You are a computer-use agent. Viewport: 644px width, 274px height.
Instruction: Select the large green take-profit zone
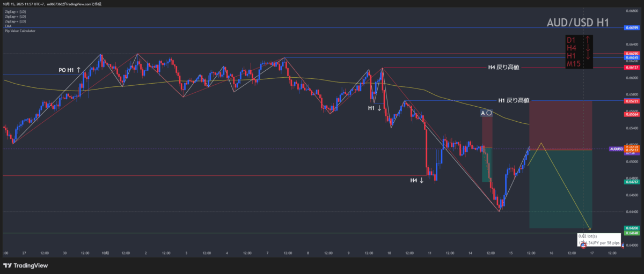click(560, 189)
